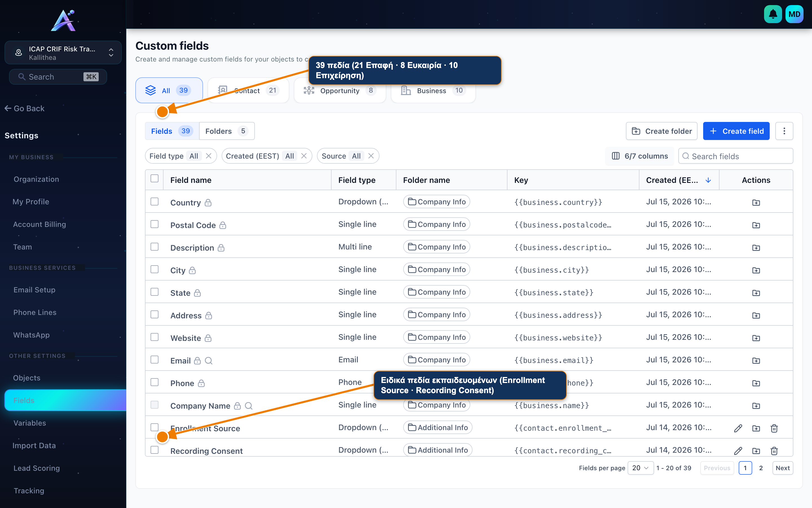Check the Website row checkbox
Image resolution: width=812 pixels, height=508 pixels.
click(x=154, y=337)
